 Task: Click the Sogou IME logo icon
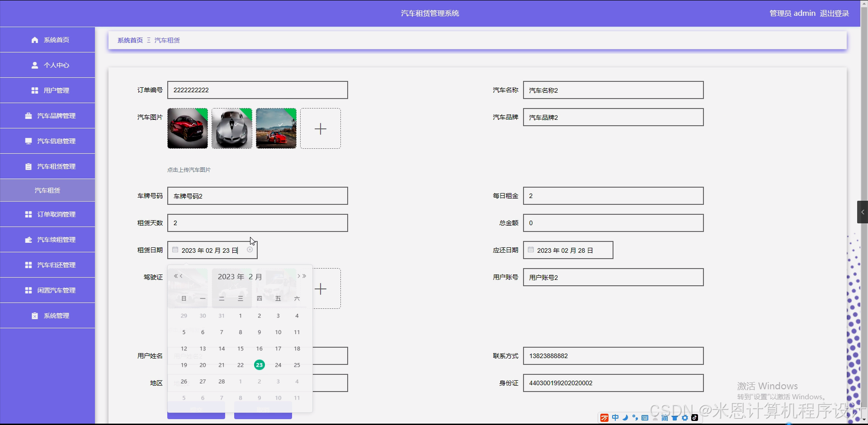604,418
